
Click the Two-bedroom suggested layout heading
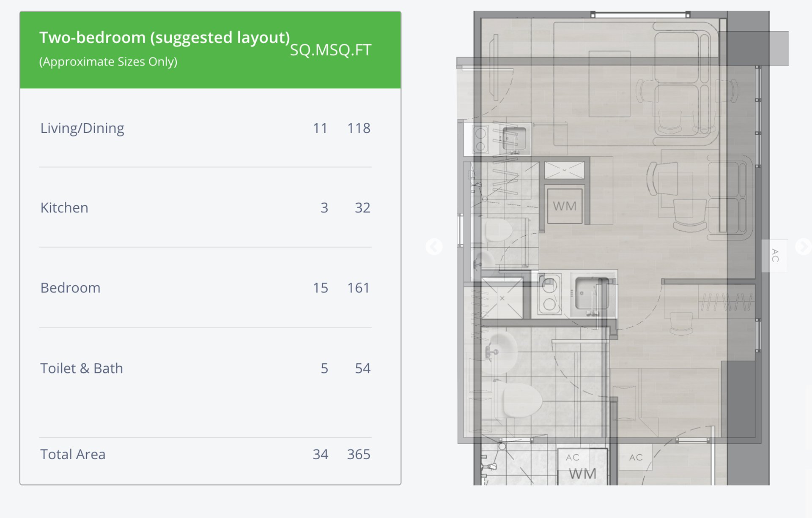165,38
